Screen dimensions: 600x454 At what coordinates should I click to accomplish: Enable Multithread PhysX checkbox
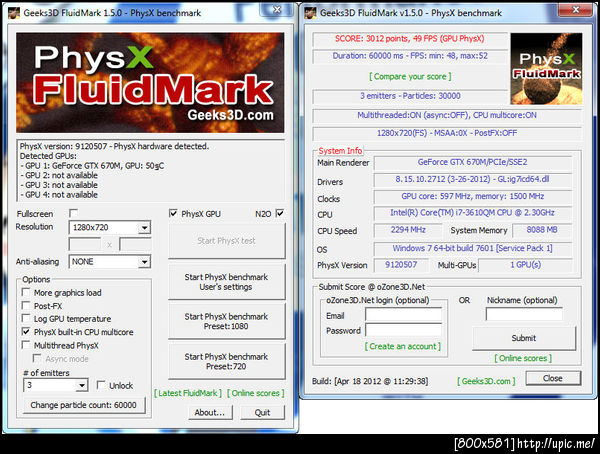[x=26, y=345]
